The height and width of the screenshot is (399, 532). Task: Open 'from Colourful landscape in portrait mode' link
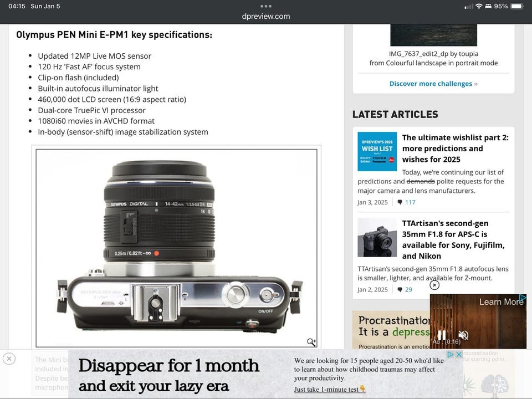click(x=433, y=63)
